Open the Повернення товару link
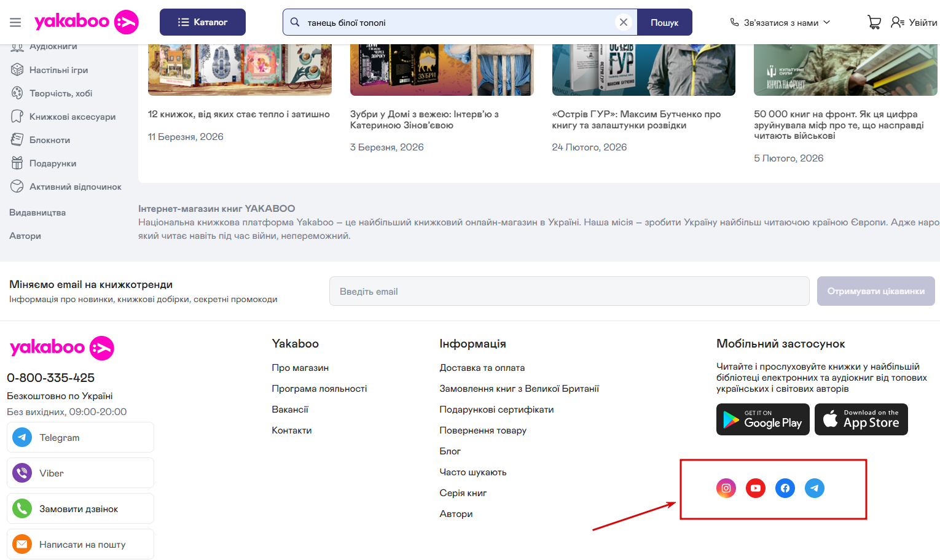Screen dimensions: 940x560 [x=483, y=430]
